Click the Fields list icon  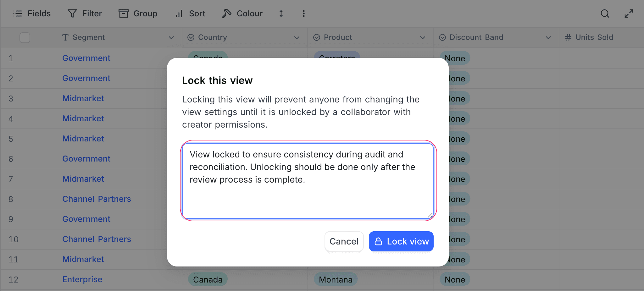click(x=18, y=14)
